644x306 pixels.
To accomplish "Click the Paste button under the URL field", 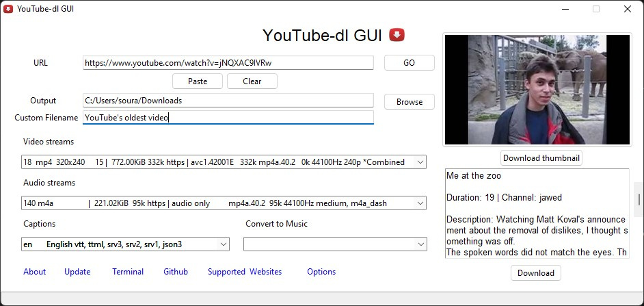I will [198, 81].
